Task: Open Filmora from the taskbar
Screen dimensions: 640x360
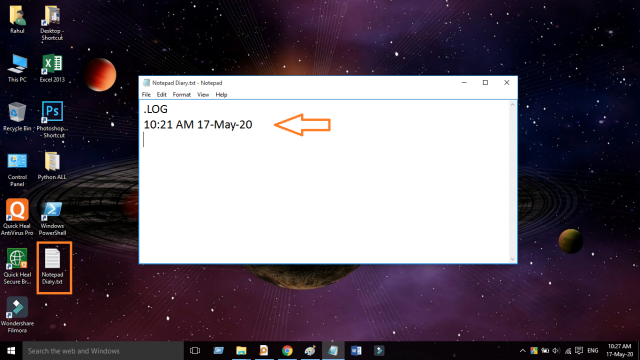Action: point(379,351)
